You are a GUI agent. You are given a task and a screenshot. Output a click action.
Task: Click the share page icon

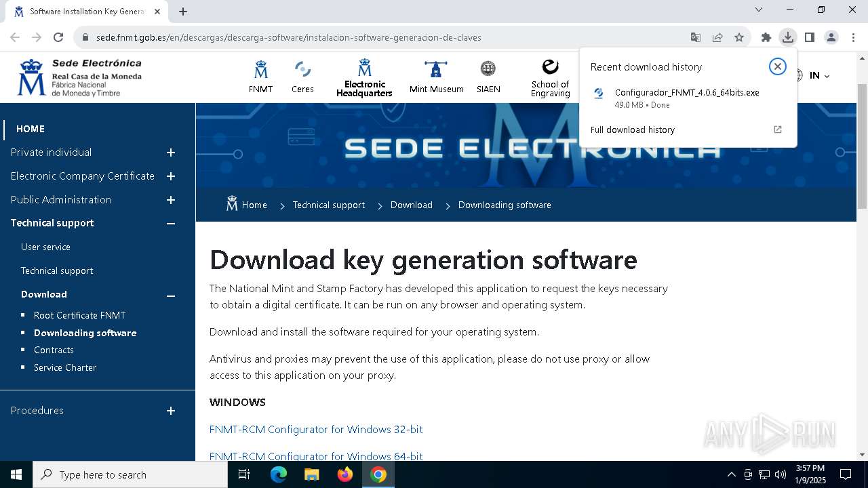(x=717, y=37)
